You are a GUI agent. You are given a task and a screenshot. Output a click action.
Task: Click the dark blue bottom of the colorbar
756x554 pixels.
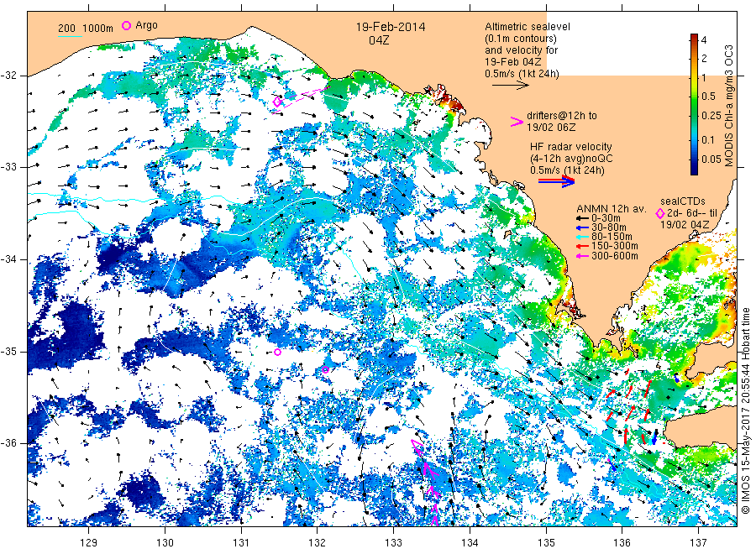point(694,170)
